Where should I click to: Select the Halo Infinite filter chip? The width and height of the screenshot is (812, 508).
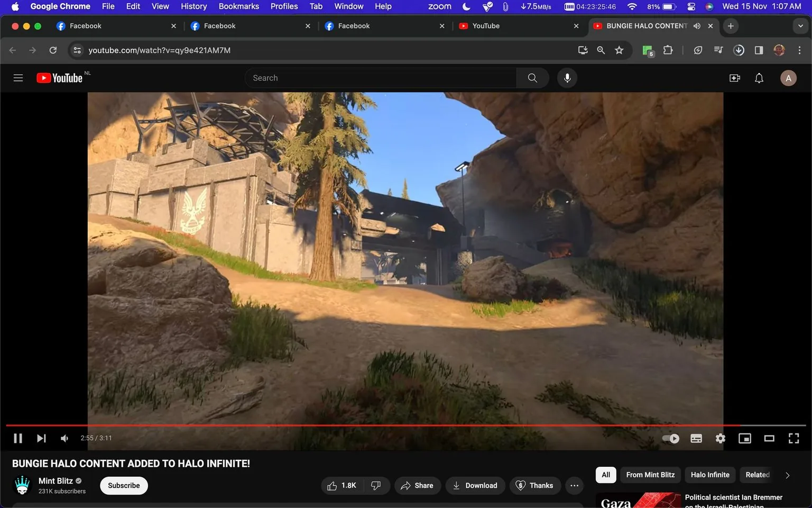click(x=710, y=475)
